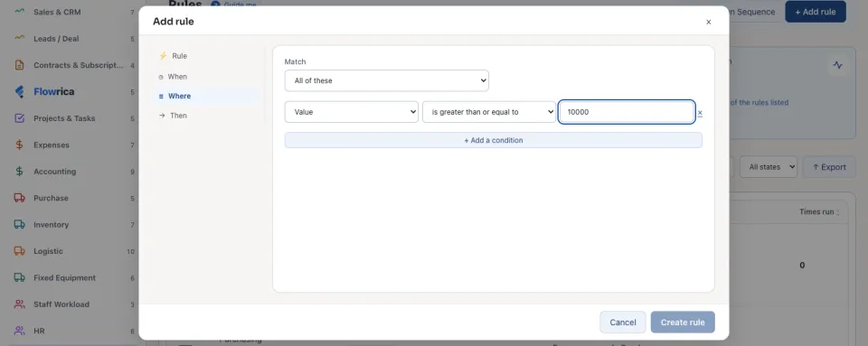Open the 'is greater than or equal to' dropdown
The image size is (868, 346).
click(489, 112)
